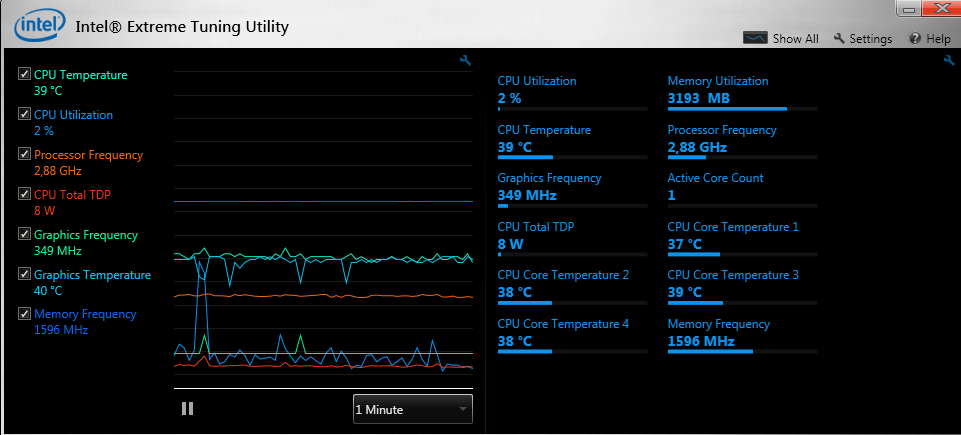Open the Settings menu

pyautogui.click(x=870, y=39)
